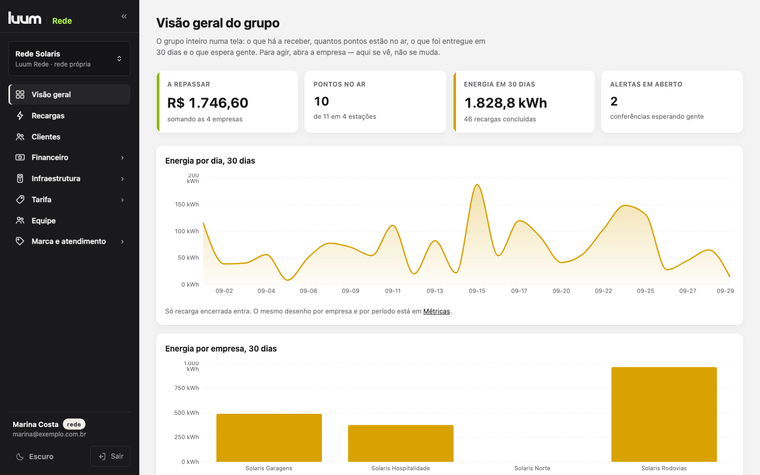760x475 pixels.
Task: Click the Energia por dia, 30 dias title
Action: click(210, 161)
